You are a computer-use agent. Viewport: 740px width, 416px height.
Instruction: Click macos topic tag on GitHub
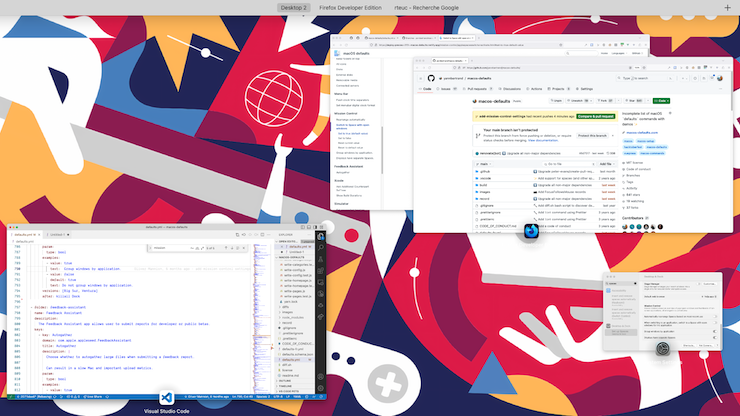[628, 141]
